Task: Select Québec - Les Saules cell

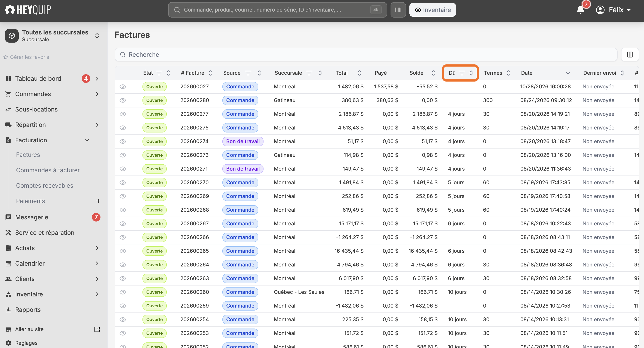Action: 299,292
